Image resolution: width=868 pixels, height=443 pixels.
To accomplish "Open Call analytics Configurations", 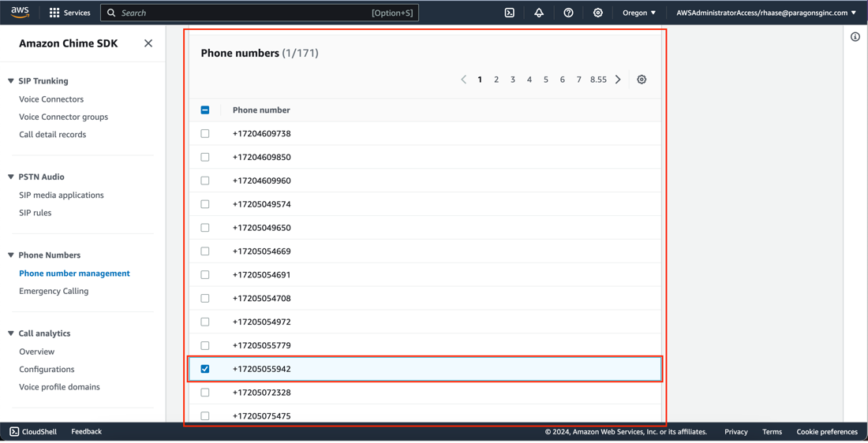I will tap(47, 370).
